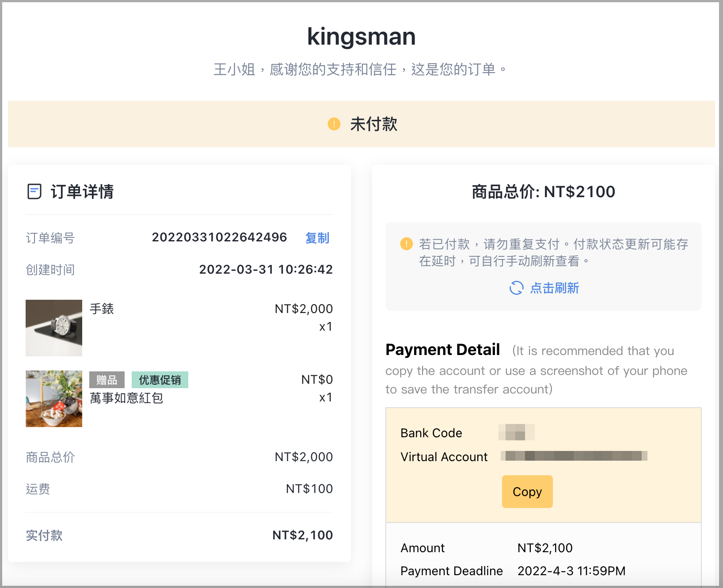Click the yellow Copy button
Image resolution: width=723 pixels, height=588 pixels.
(527, 492)
